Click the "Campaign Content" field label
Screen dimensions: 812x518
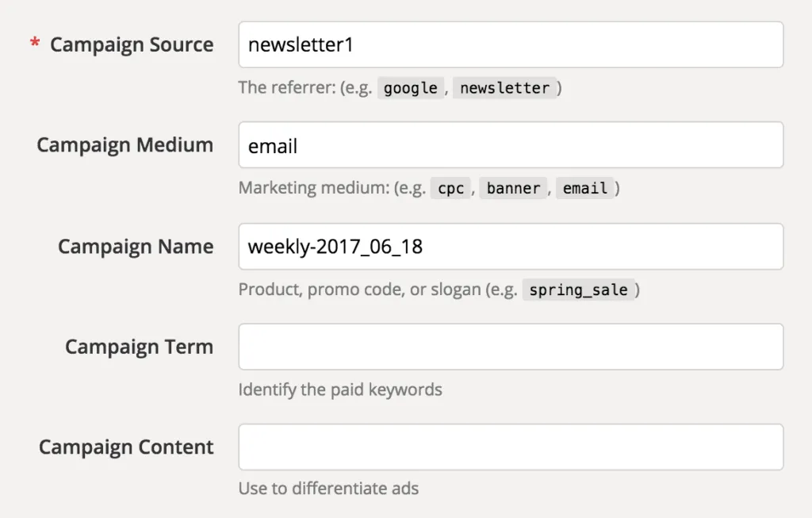pyautogui.click(x=125, y=447)
